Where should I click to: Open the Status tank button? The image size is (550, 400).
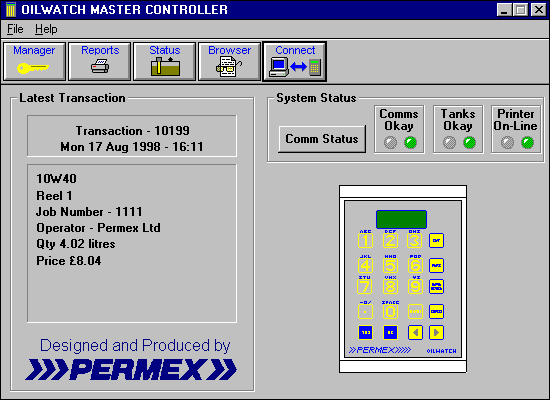tap(165, 61)
